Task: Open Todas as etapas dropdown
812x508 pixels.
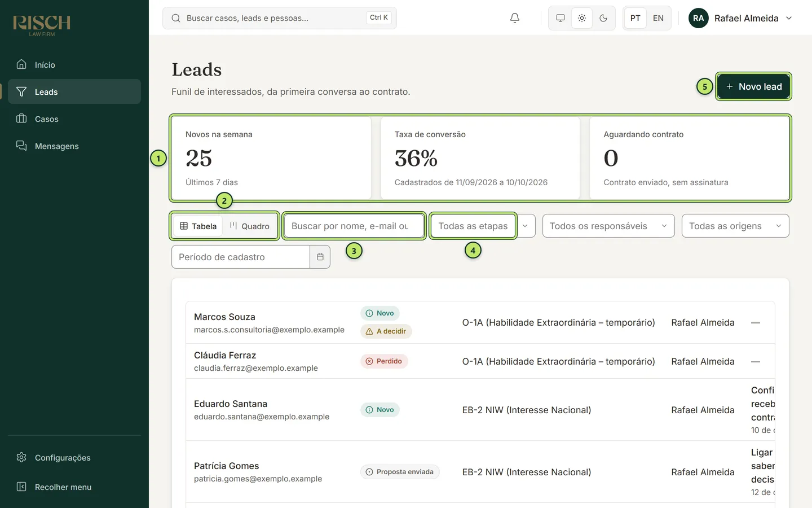Action: 483,226
